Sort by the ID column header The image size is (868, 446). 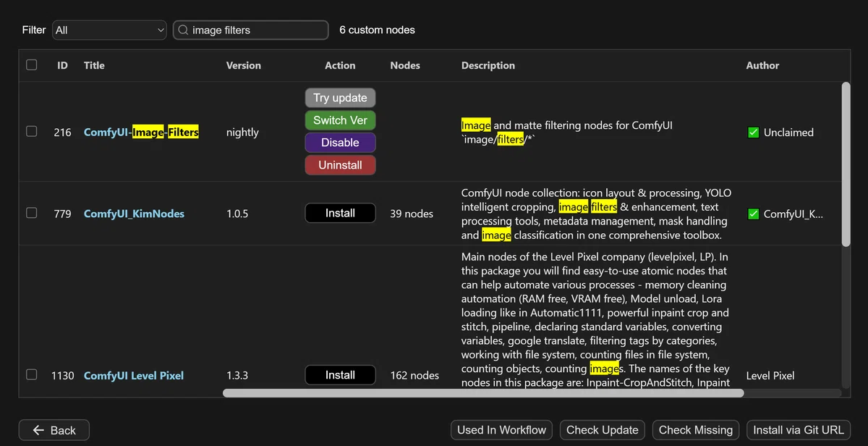pyautogui.click(x=62, y=65)
